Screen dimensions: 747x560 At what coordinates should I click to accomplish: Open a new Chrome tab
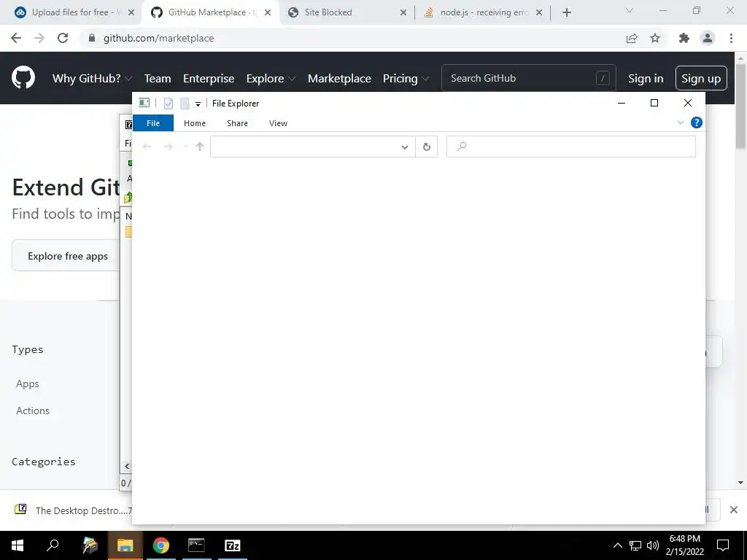[x=566, y=12]
